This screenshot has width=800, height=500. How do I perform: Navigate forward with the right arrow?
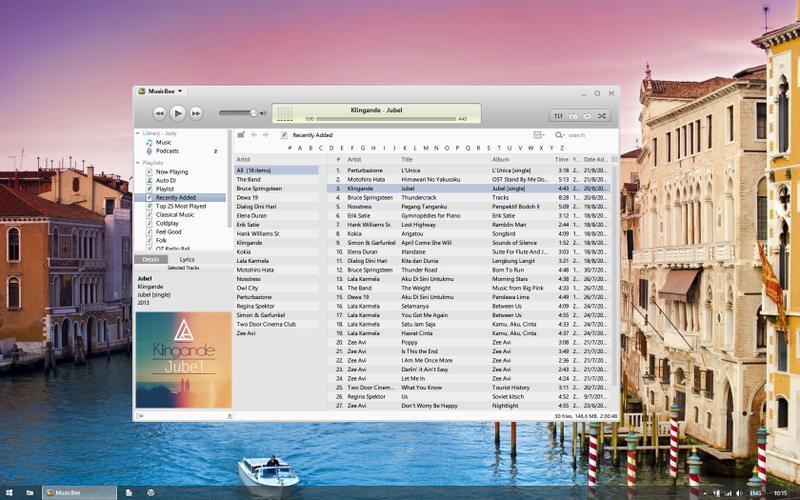[x=266, y=135]
